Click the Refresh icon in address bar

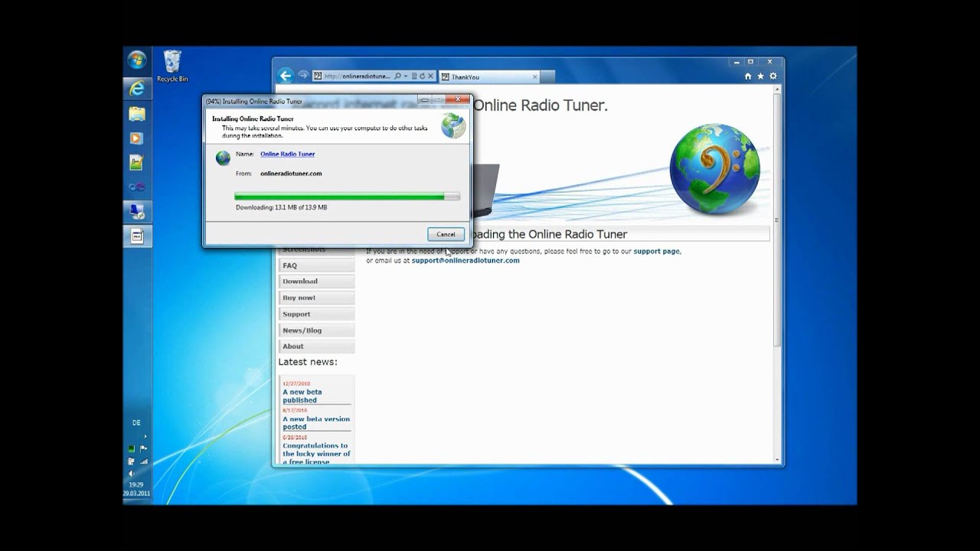click(x=422, y=77)
